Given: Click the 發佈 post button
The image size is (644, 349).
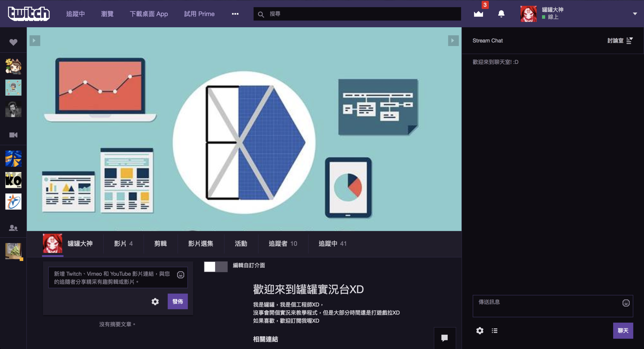Looking at the screenshot, I should pos(177,301).
